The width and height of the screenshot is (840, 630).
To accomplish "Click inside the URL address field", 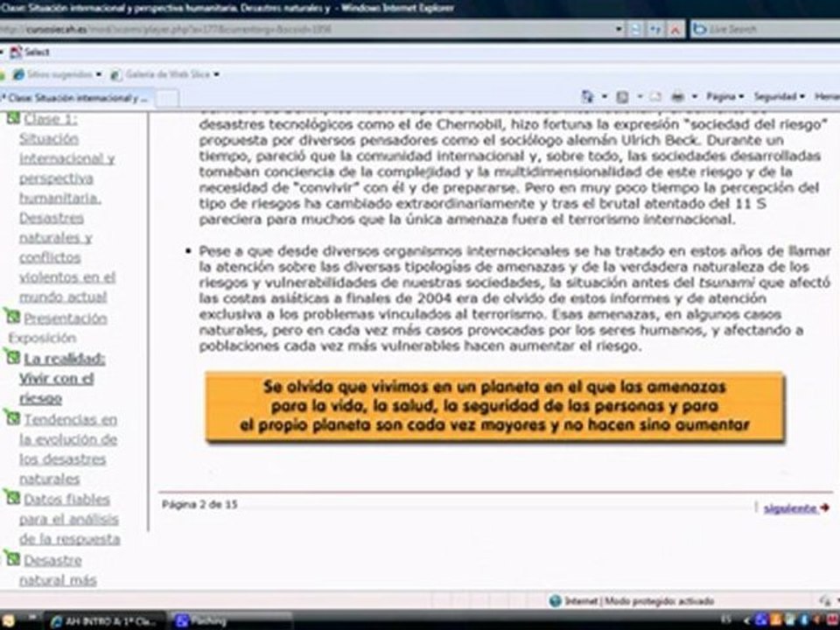I will click(x=305, y=30).
